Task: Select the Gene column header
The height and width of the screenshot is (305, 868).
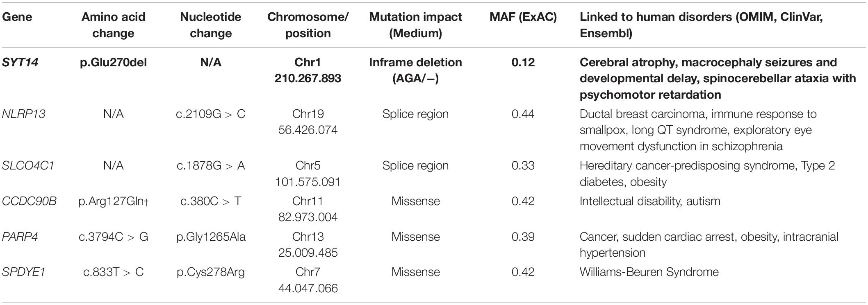Action: click(17, 17)
